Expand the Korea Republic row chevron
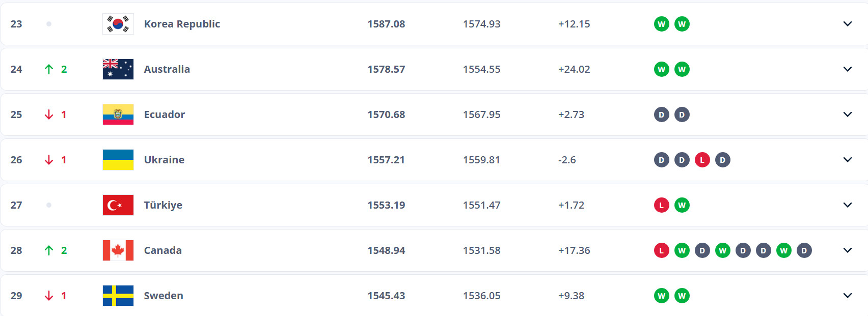Viewport: 868px width, 316px height. 848,24
